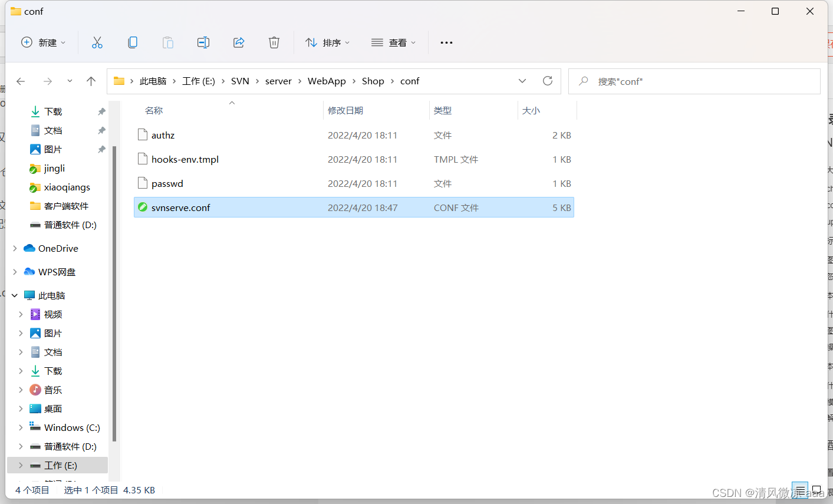Select the hooks-env.tmpl file name
Screen dimensions: 833x504
(185, 159)
